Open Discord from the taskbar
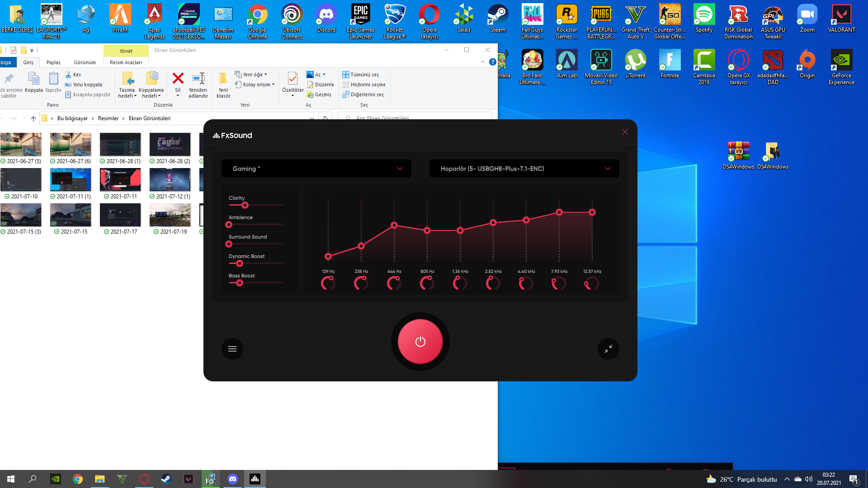This screenshot has height=488, width=868. click(233, 479)
